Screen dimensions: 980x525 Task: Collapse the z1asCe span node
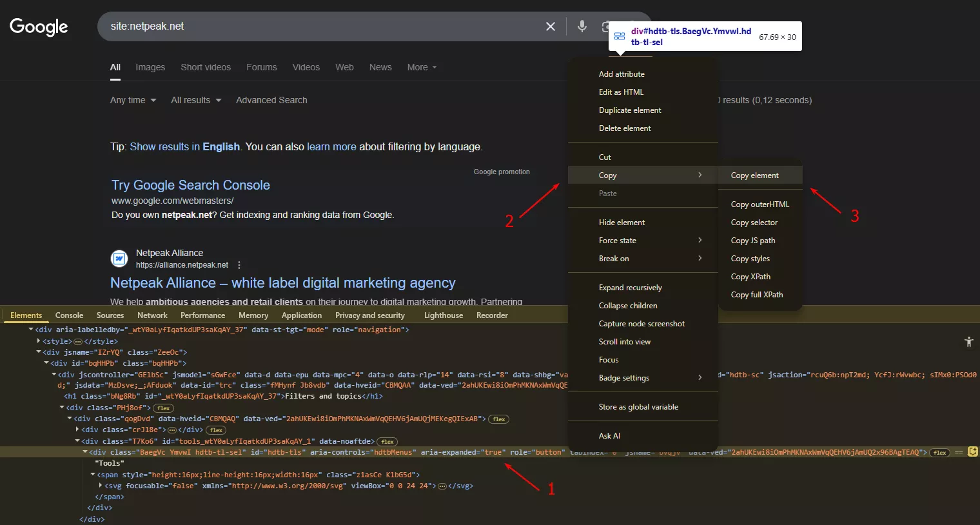click(93, 475)
